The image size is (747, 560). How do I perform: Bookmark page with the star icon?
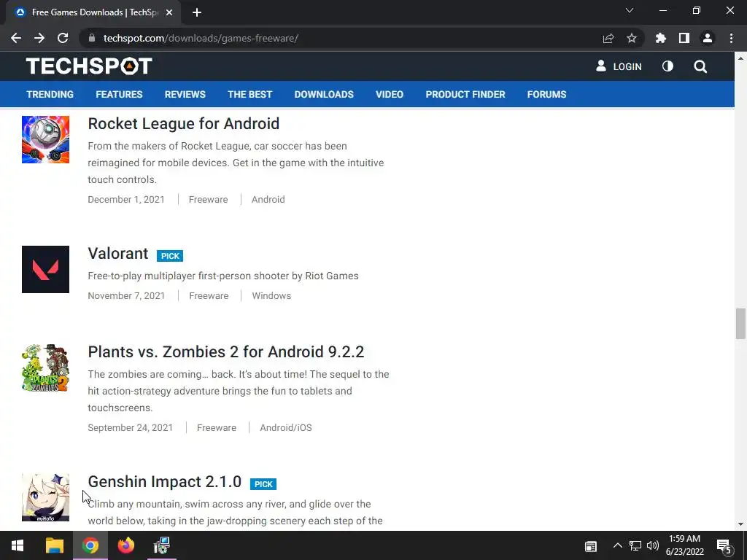coord(632,38)
